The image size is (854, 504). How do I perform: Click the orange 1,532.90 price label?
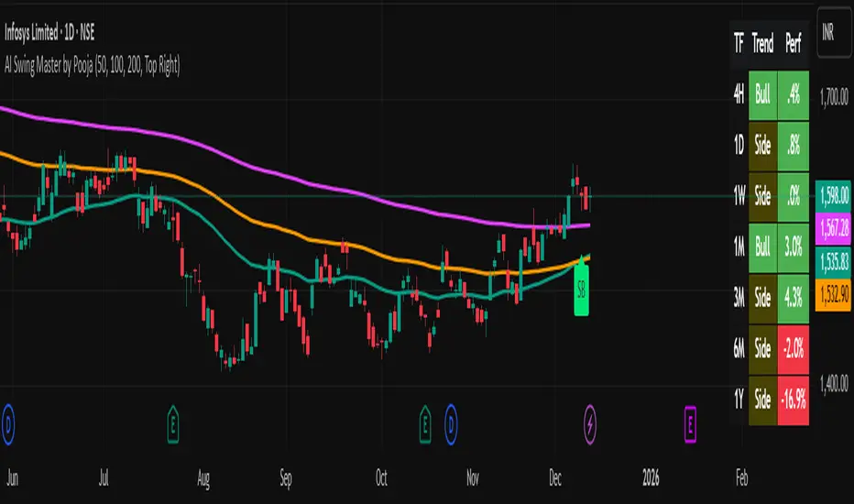[833, 295]
